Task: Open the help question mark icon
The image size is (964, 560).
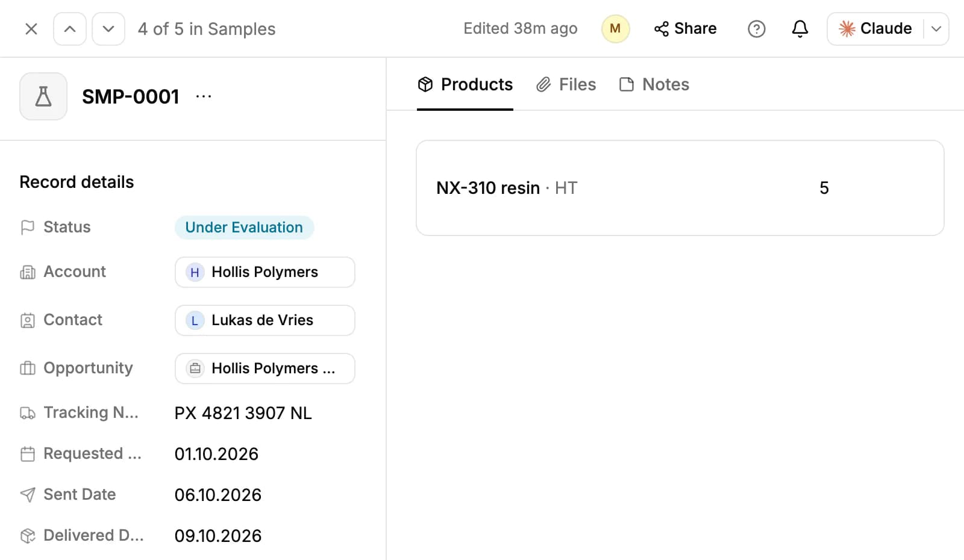Action: (756, 29)
